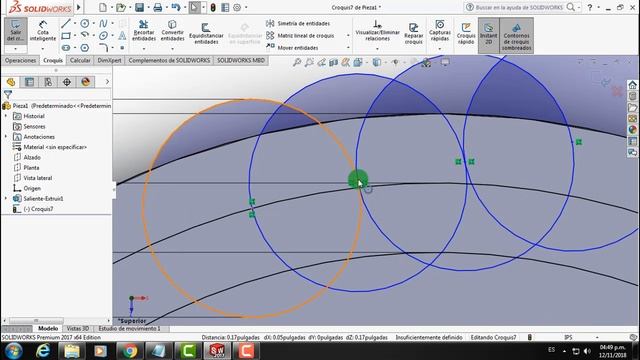Expand more manager tabs chevron
This screenshot has width=640, height=360.
[x=107, y=82]
